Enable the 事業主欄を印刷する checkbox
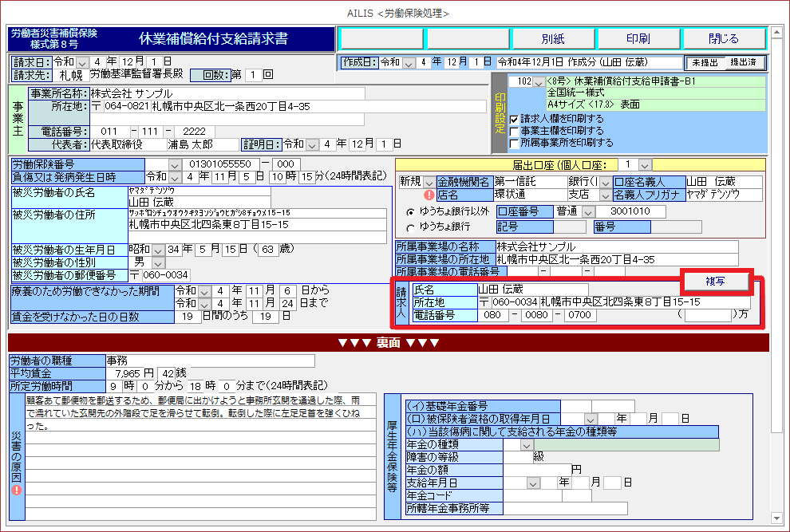 (514, 131)
